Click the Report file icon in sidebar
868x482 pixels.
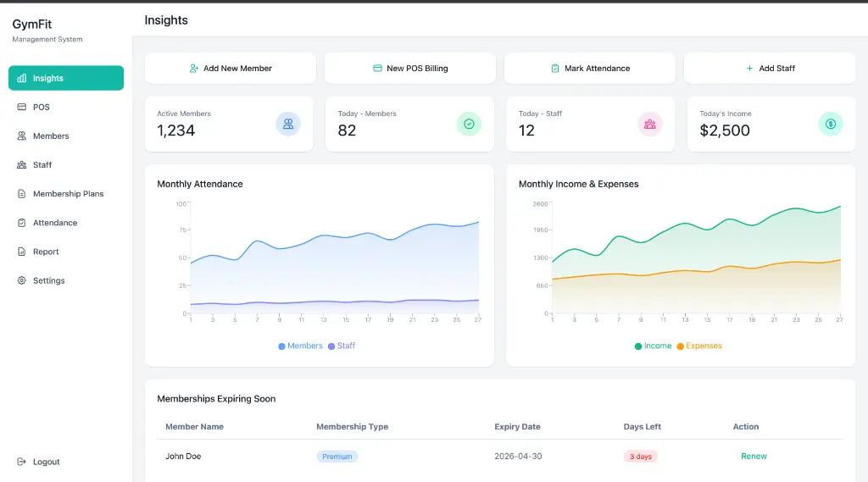21,252
